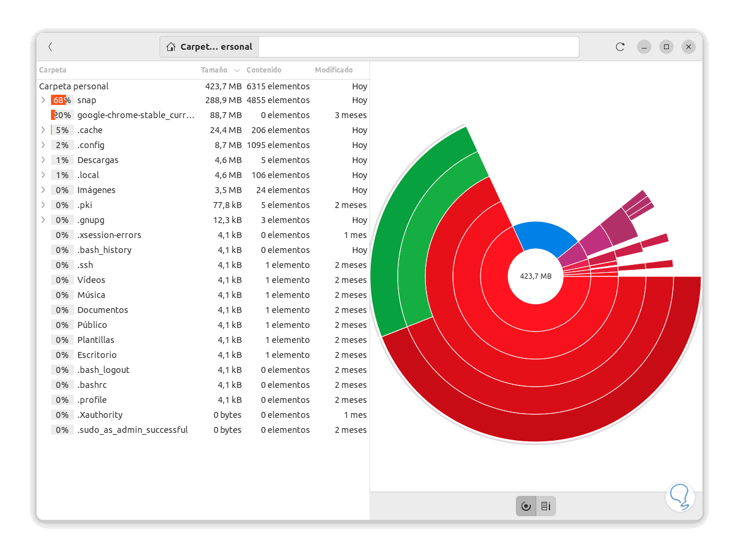Select the .sudo_as_admin_successful row
This screenshot has width=739, height=560.
click(203, 430)
